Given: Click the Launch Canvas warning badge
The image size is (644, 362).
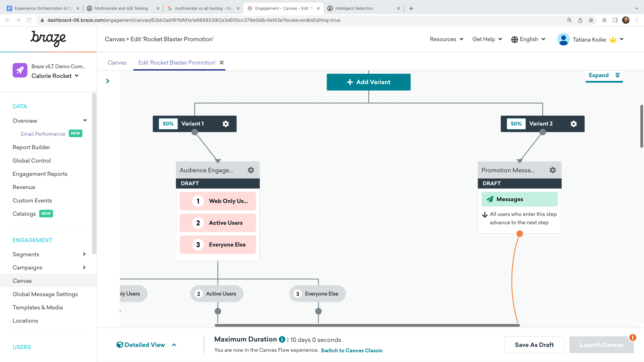Looking at the screenshot, I should pyautogui.click(x=632, y=338).
